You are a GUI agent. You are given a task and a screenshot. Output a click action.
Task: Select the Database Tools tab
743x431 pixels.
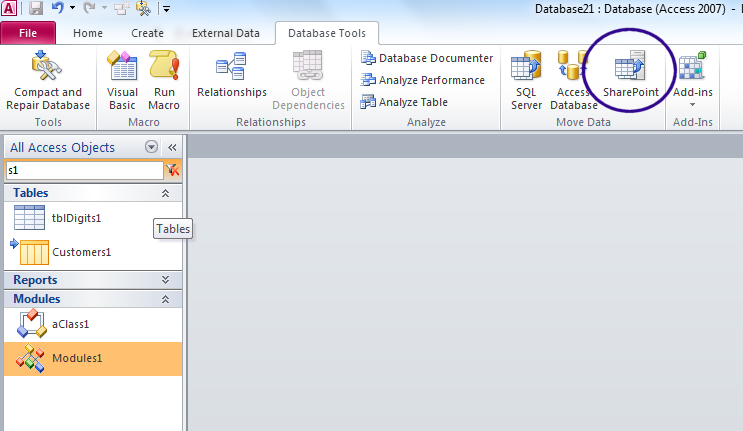click(x=327, y=33)
